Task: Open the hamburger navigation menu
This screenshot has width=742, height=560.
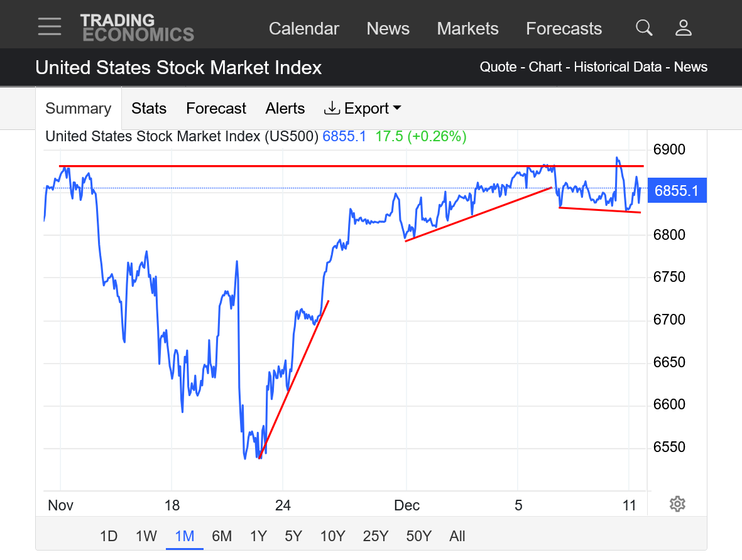Action: point(49,27)
